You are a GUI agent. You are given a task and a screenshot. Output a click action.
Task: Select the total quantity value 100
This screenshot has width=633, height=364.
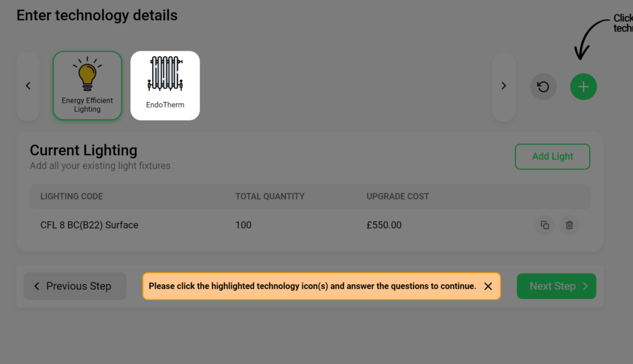click(x=244, y=225)
